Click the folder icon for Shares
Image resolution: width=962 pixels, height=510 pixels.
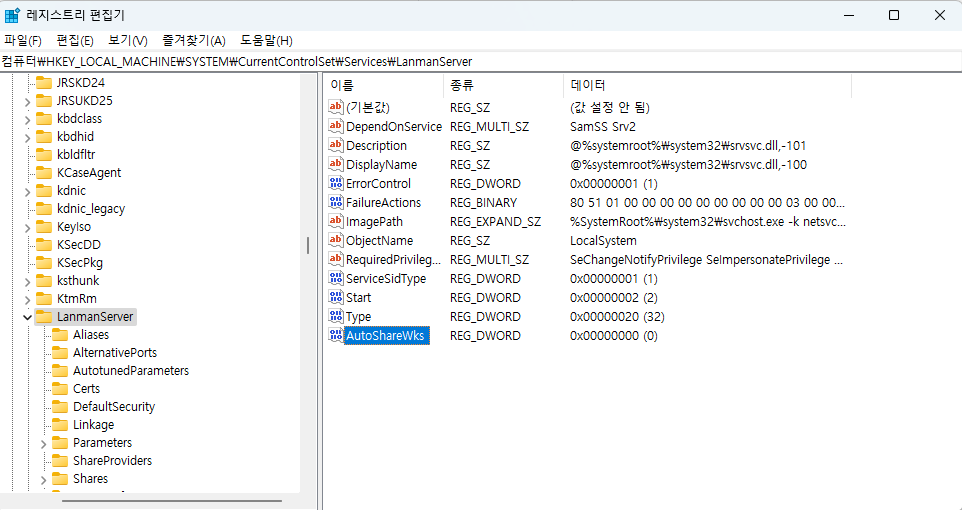60,479
